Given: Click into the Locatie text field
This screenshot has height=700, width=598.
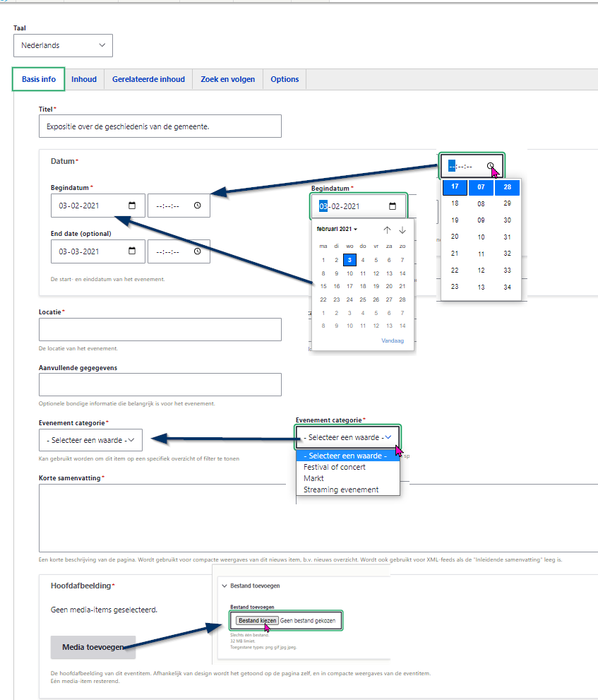Looking at the screenshot, I should point(160,330).
